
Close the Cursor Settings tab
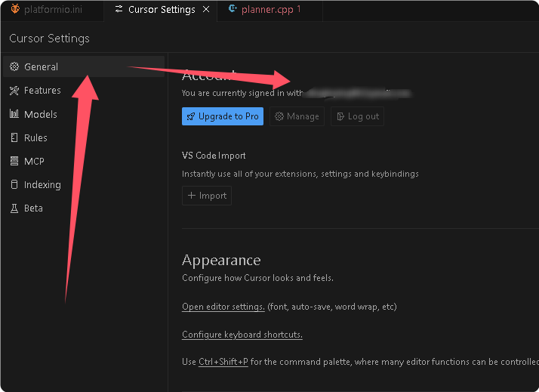[x=206, y=9]
